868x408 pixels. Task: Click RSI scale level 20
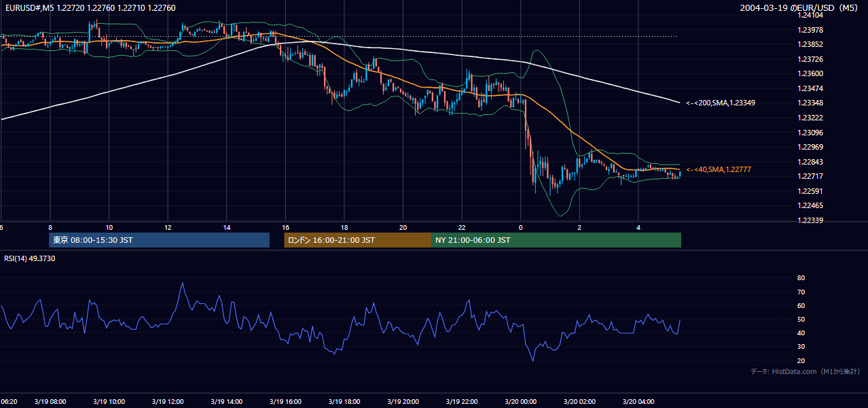801,360
